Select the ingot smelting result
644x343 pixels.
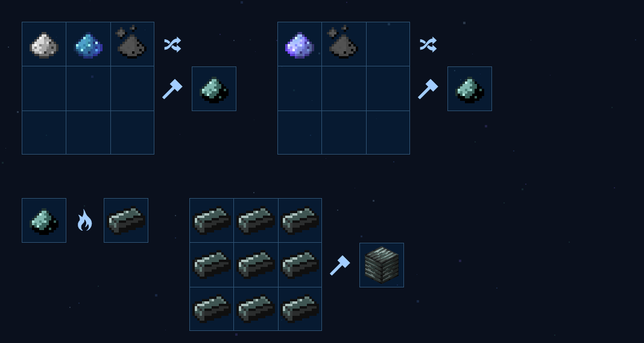click(126, 220)
